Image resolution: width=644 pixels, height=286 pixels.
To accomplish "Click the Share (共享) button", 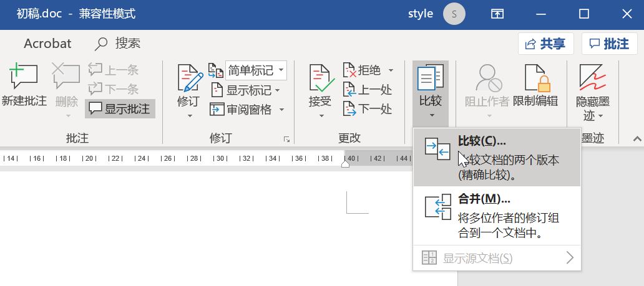I will pyautogui.click(x=545, y=44).
